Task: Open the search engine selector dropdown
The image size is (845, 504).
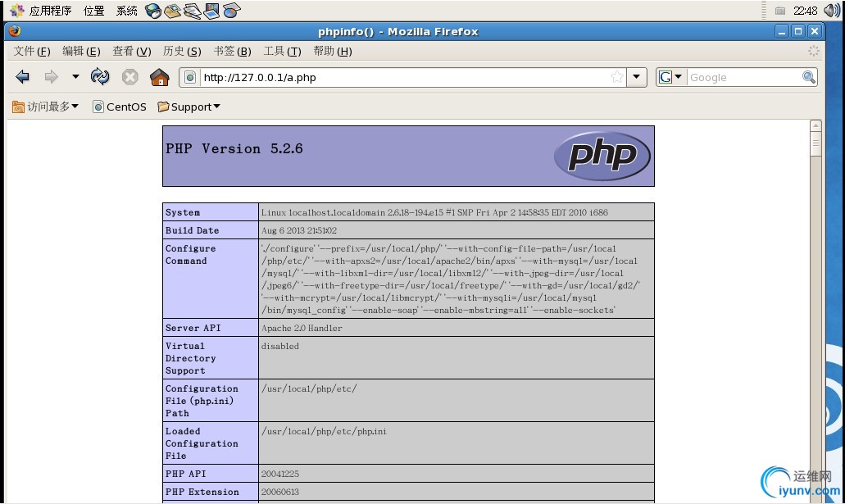Action: click(x=670, y=77)
